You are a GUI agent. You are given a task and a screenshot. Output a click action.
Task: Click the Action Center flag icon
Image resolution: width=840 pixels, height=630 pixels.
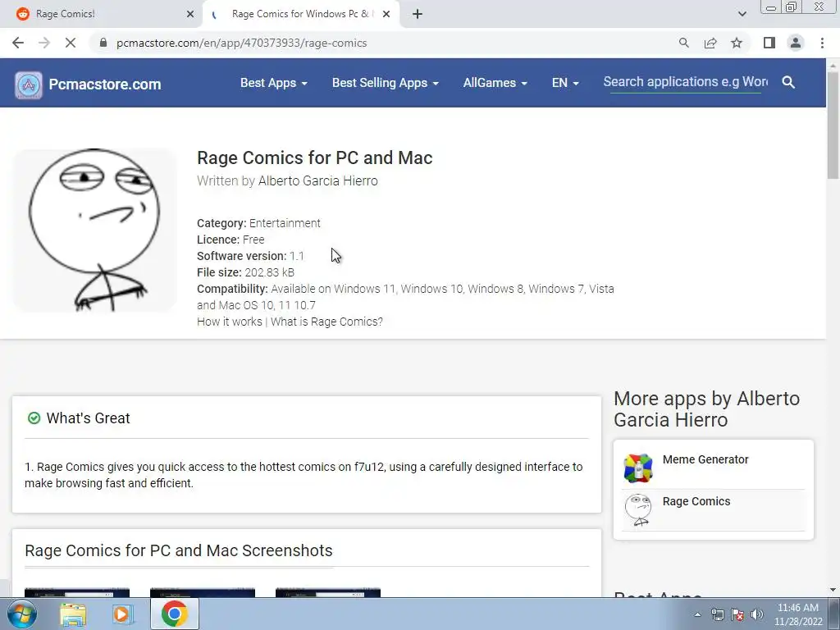coord(737,614)
